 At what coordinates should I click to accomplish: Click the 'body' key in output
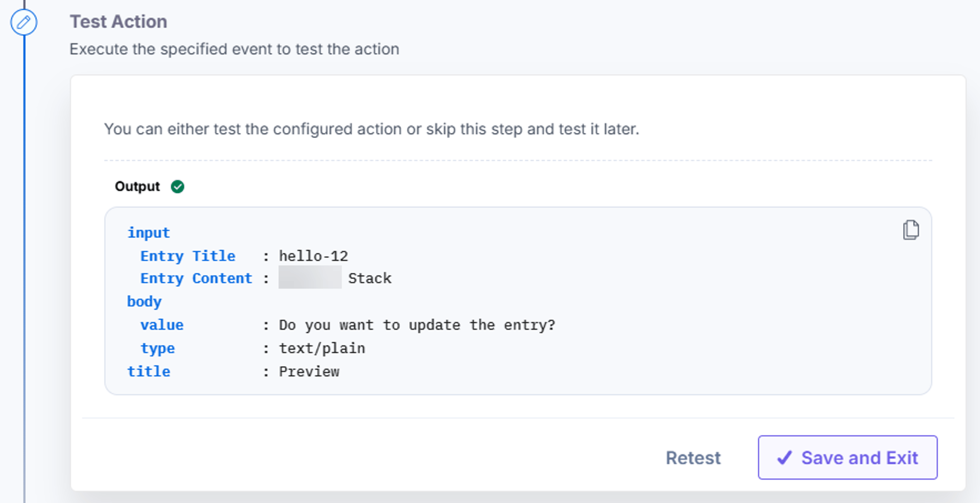144,302
